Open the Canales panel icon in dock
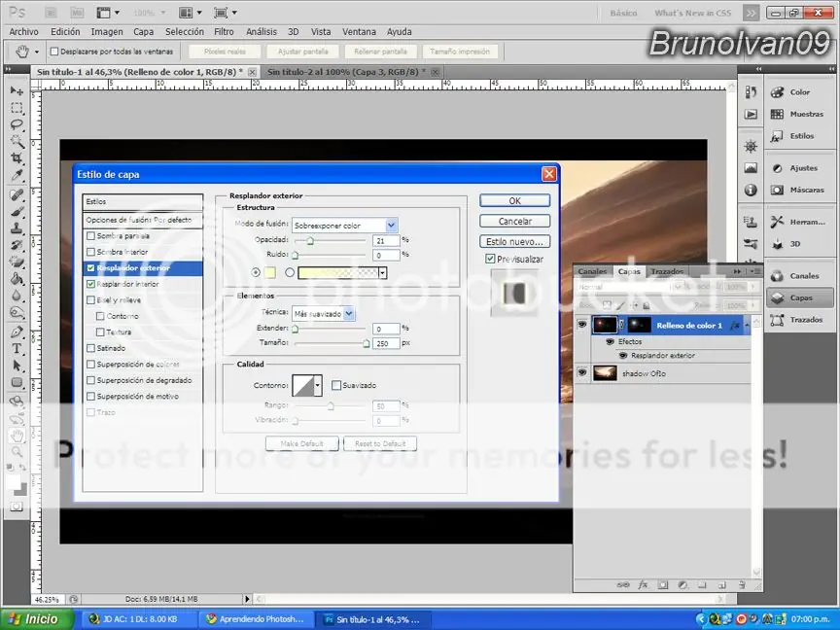This screenshot has height=630, width=840. pyautogui.click(x=777, y=276)
